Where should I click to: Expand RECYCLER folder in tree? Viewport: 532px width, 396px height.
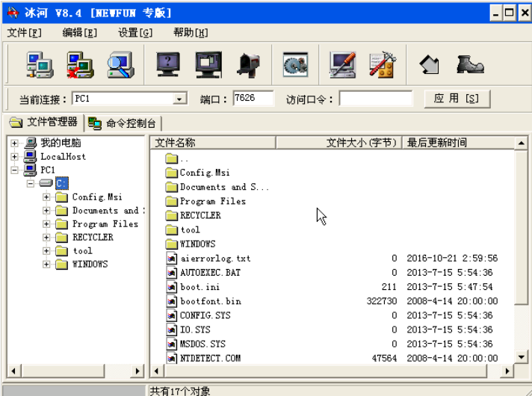click(46, 237)
